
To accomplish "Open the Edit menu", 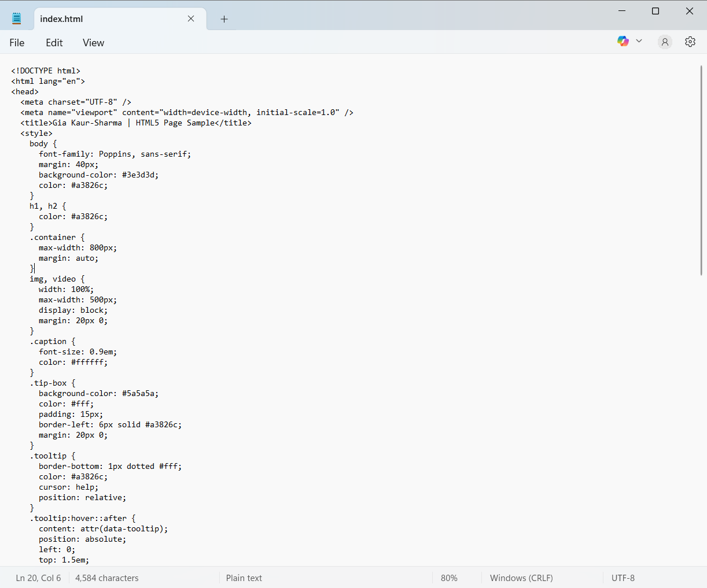I will point(54,42).
